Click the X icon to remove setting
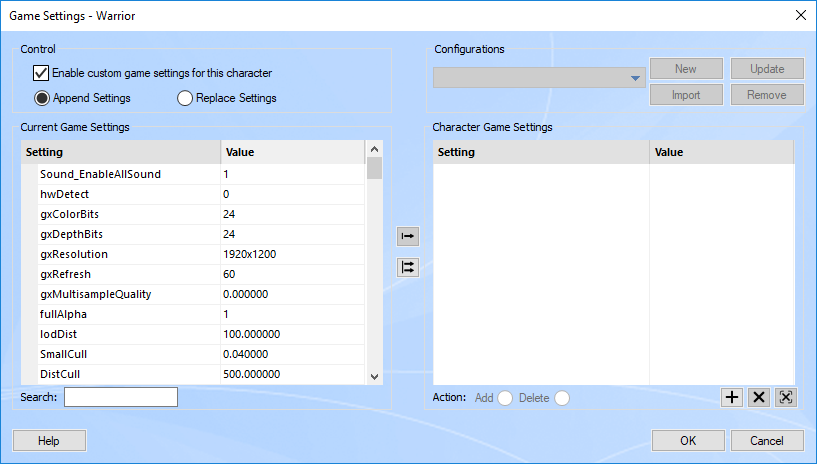Screen dimensions: 817x464 click(759, 397)
